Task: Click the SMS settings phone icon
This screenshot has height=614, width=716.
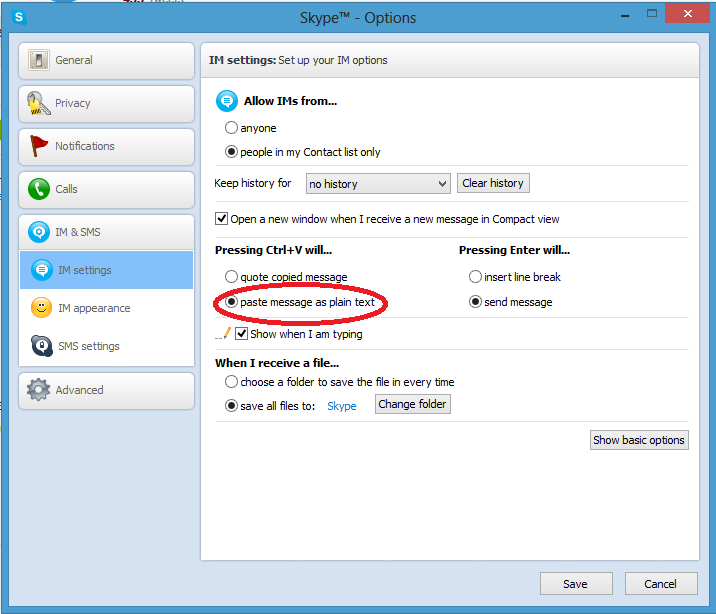Action: tap(42, 346)
